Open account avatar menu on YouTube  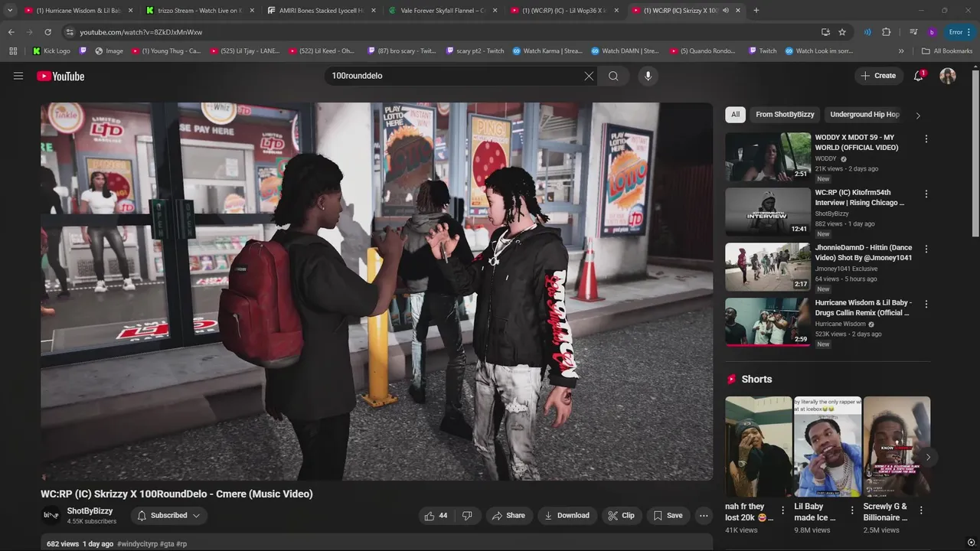948,76
